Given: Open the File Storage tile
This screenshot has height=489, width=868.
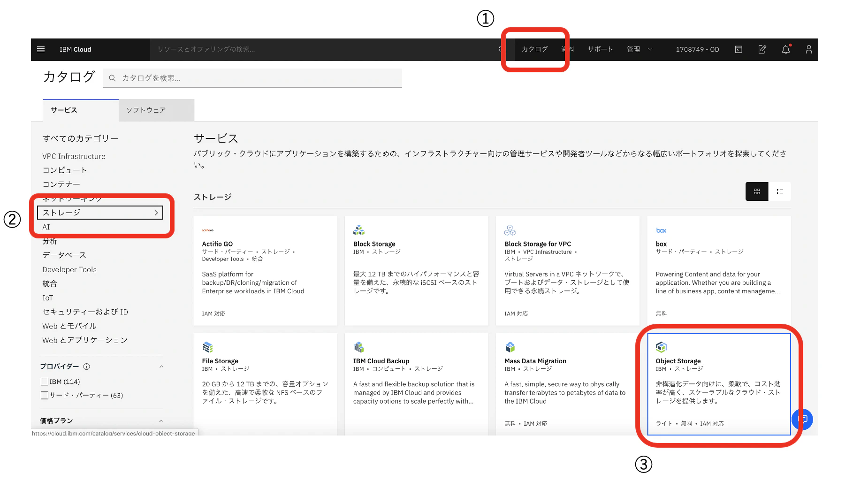Looking at the screenshot, I should [265, 384].
